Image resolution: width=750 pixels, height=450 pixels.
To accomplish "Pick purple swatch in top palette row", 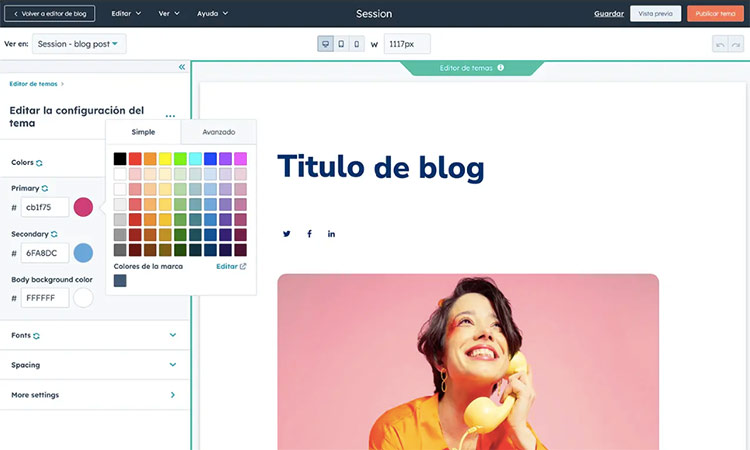I will coord(225,159).
